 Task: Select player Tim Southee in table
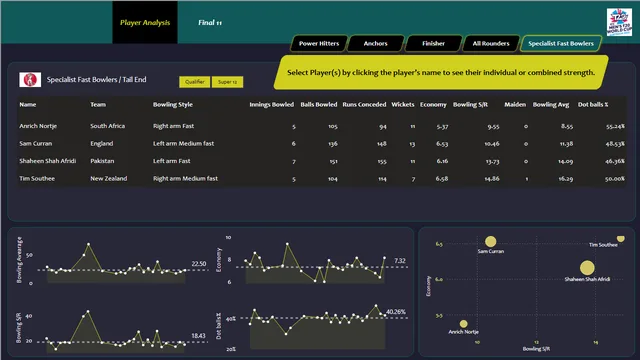37,179
